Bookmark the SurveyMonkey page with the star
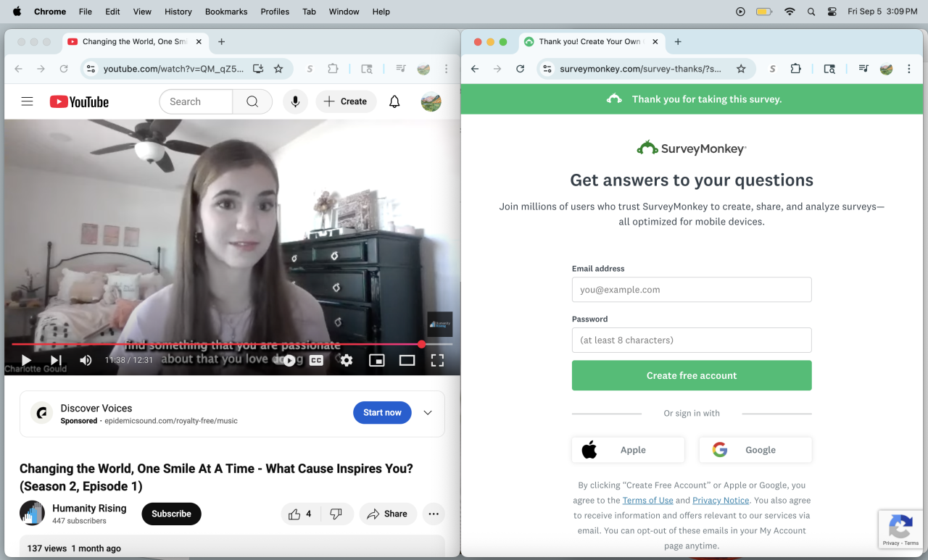 pyautogui.click(x=741, y=69)
